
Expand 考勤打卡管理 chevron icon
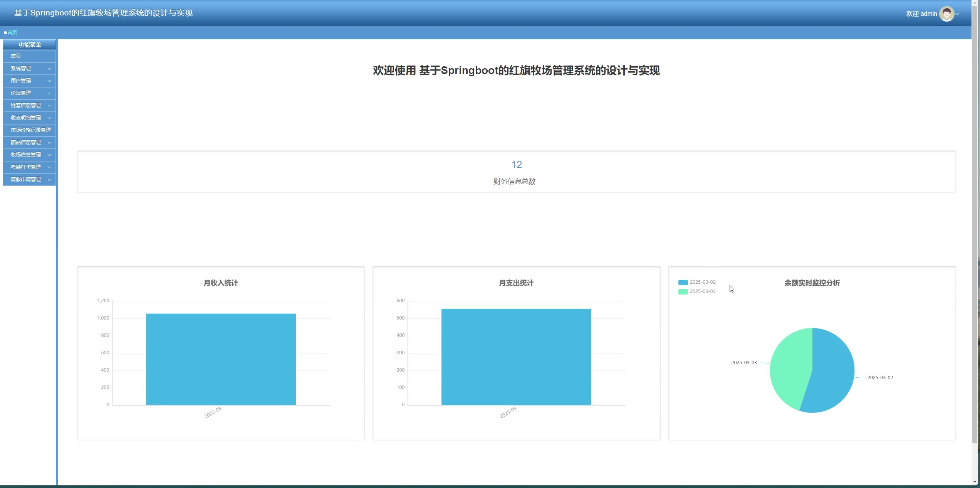coord(49,167)
